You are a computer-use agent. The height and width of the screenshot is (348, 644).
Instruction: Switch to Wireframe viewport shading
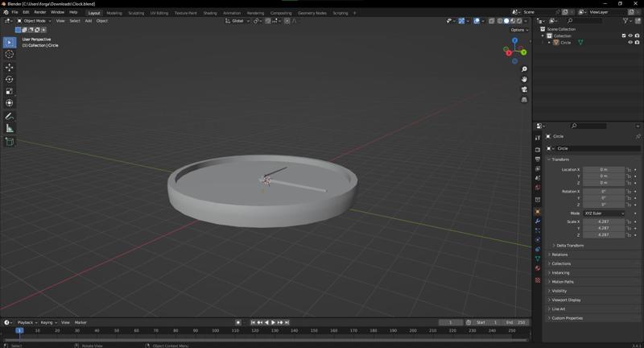click(500, 21)
